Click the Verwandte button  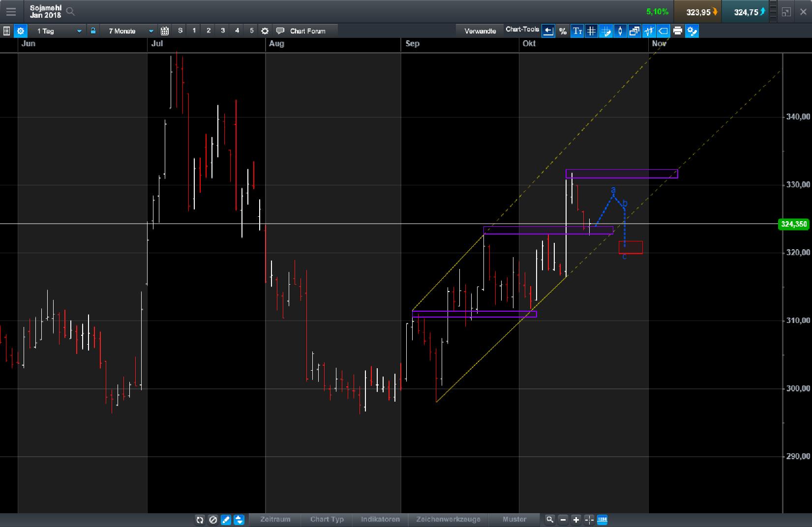(480, 29)
